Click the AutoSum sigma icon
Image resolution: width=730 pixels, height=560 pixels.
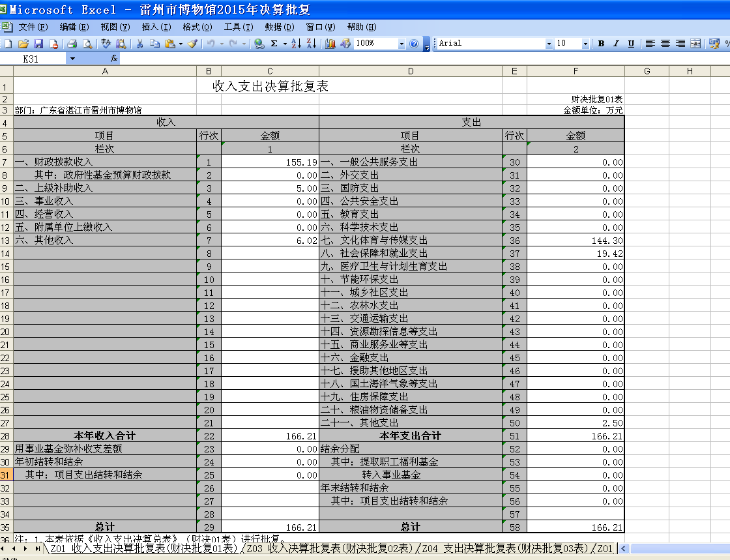click(x=274, y=44)
